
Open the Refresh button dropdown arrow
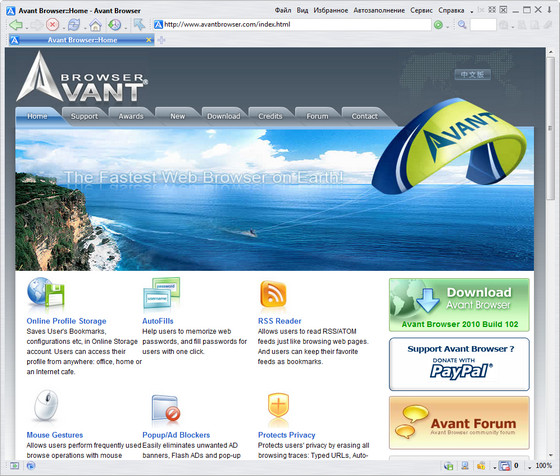[x=84, y=27]
